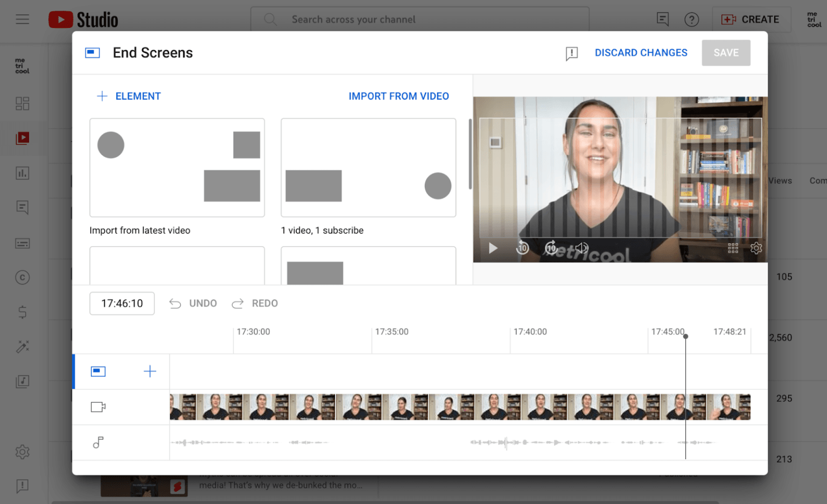Open the Audio Library from the sidebar

pos(22,382)
